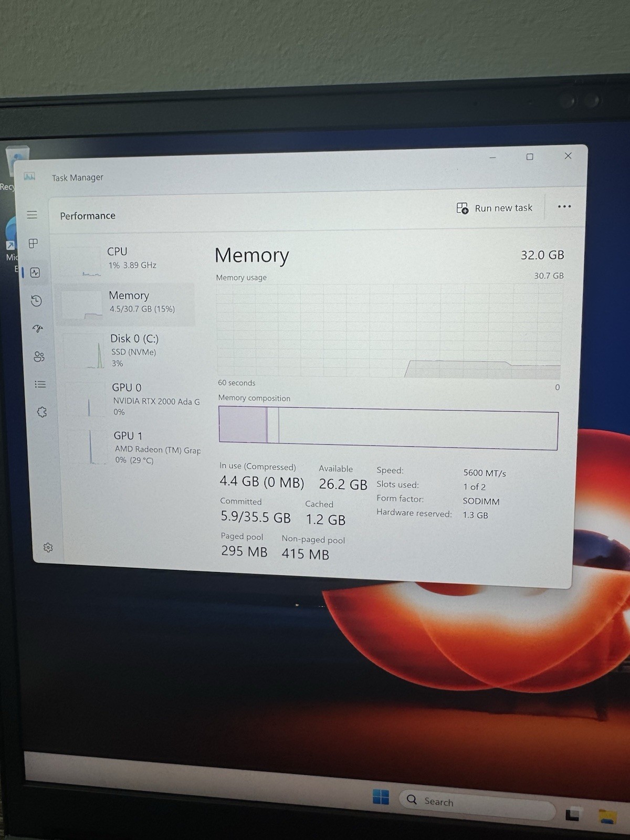
Task: Click the "Form factor:" label
Action: (x=400, y=499)
